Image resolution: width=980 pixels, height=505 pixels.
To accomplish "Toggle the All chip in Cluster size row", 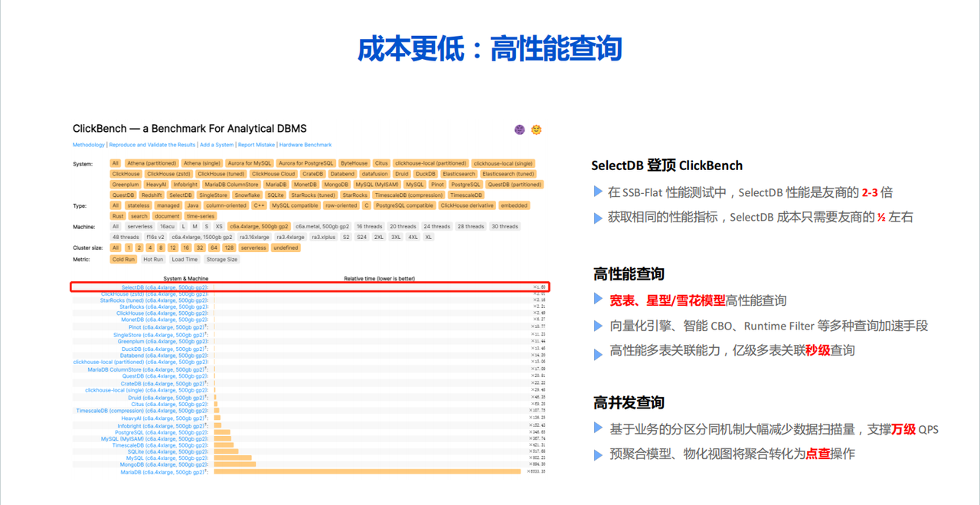I will (x=116, y=248).
